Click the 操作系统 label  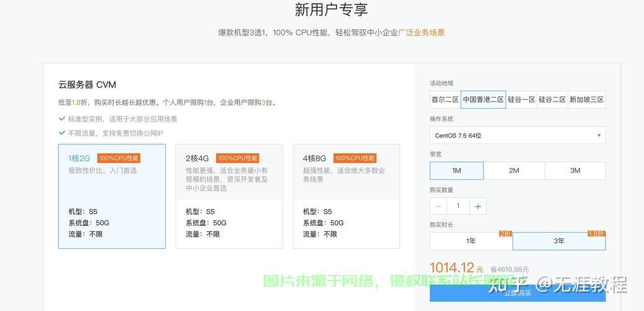tap(442, 119)
